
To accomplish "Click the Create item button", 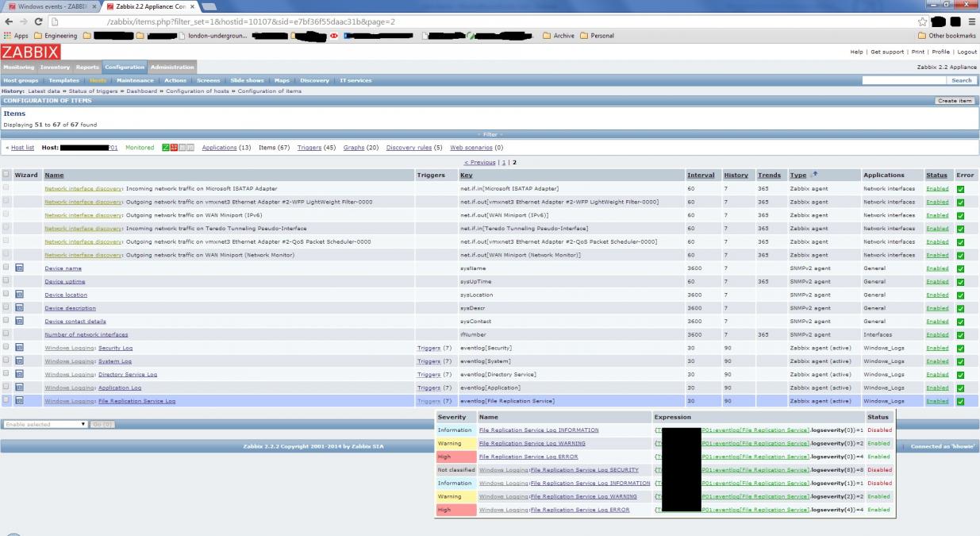I will 955,101.
